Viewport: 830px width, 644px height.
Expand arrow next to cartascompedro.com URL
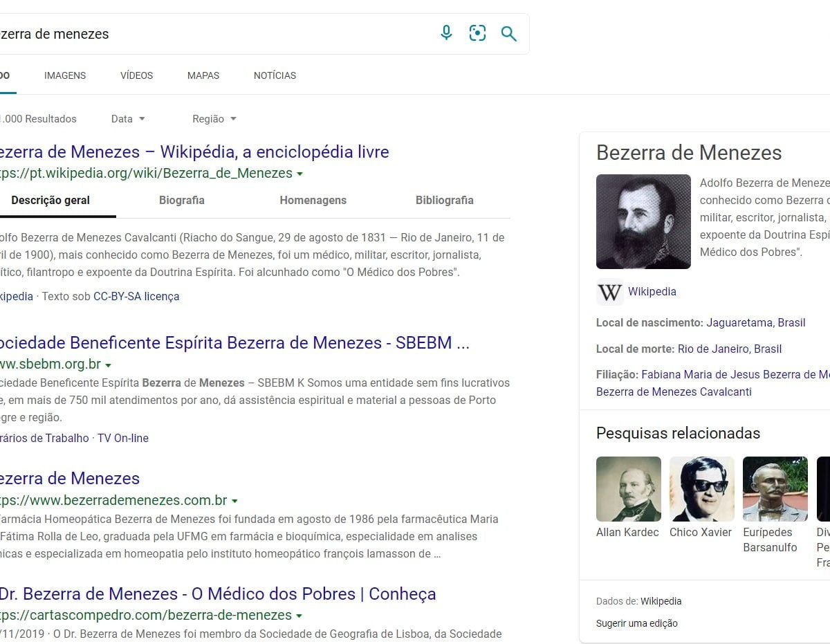(299, 616)
